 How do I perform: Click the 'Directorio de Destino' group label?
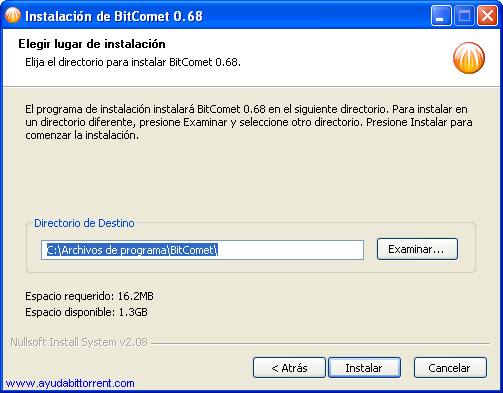click(x=84, y=223)
